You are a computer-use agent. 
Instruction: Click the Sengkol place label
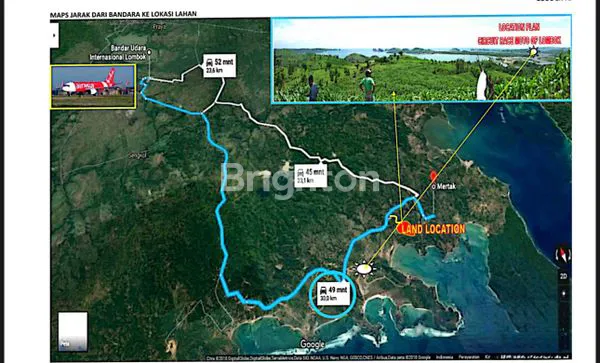click(x=138, y=156)
